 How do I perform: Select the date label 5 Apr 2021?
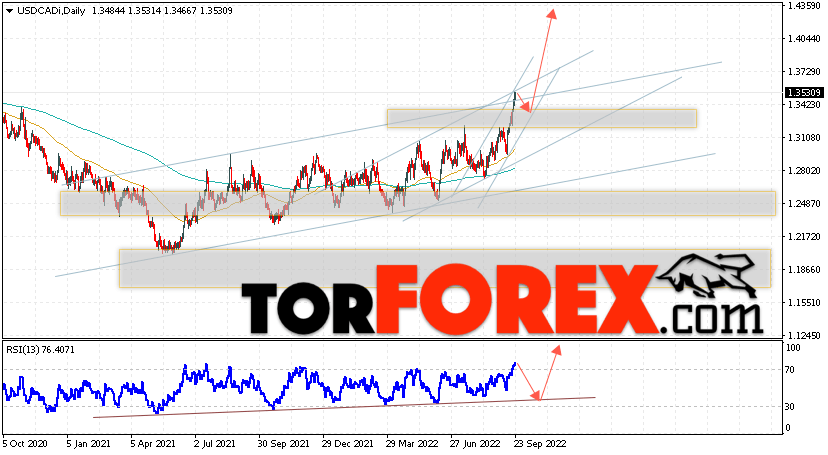click(153, 443)
